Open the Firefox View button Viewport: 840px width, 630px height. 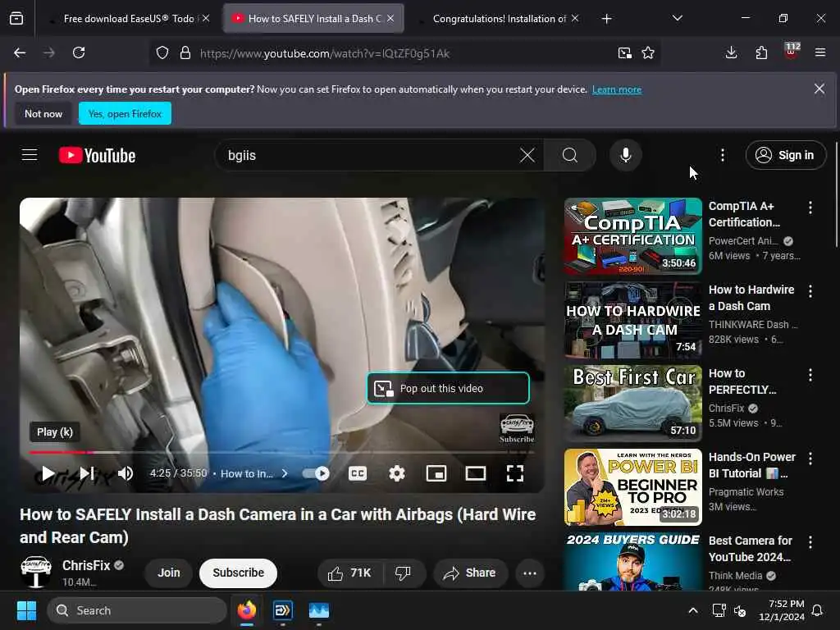(x=16, y=18)
